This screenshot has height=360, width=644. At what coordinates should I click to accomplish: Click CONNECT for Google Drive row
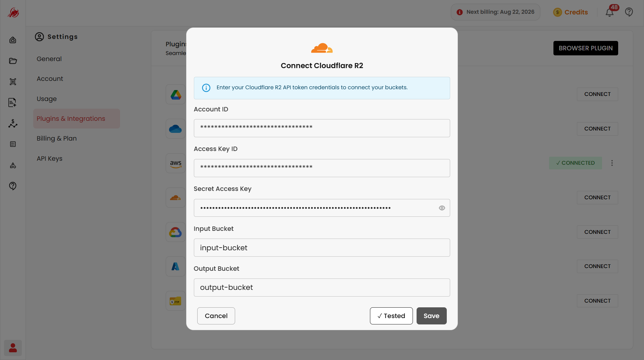pos(597,94)
